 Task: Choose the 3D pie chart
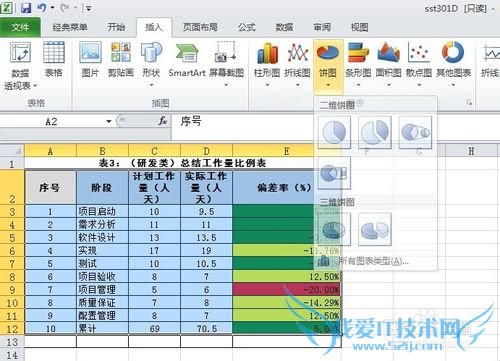click(334, 230)
